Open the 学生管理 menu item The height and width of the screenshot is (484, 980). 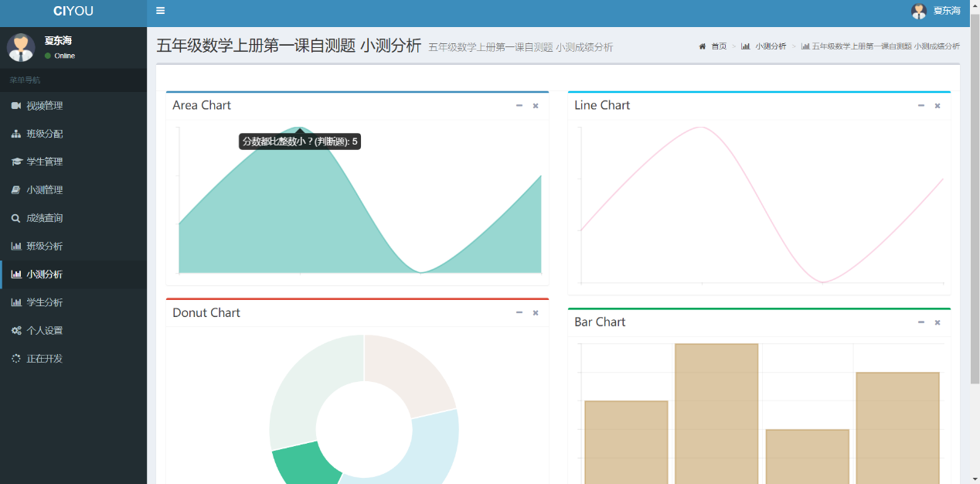click(x=73, y=162)
